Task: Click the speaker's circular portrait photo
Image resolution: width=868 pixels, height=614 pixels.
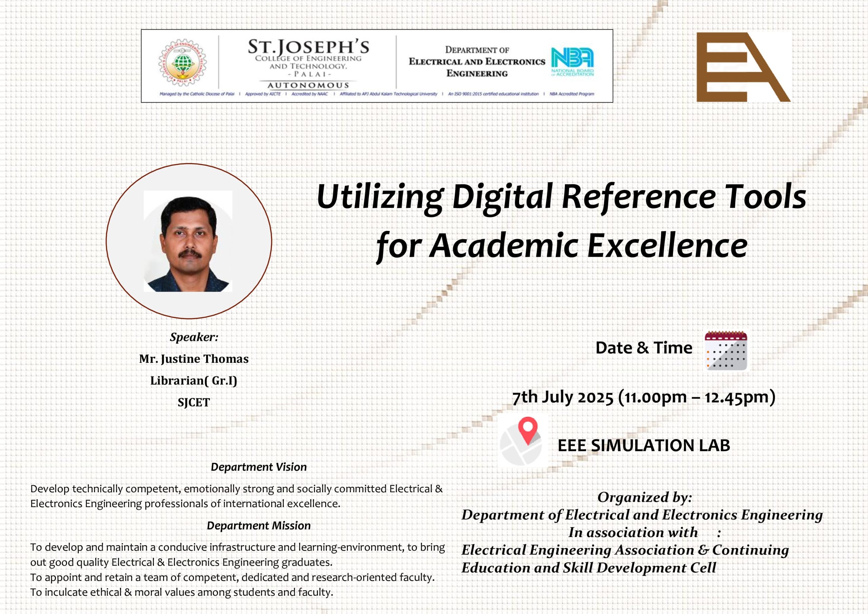Action: point(188,241)
